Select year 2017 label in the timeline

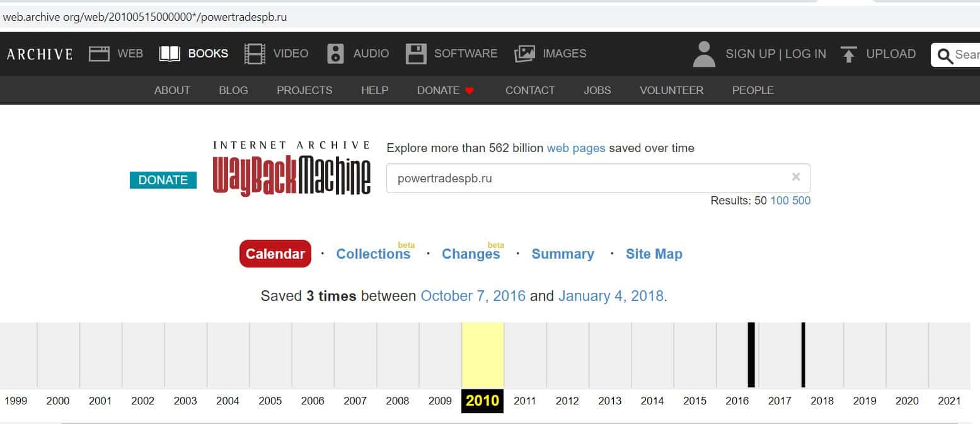tap(780, 401)
